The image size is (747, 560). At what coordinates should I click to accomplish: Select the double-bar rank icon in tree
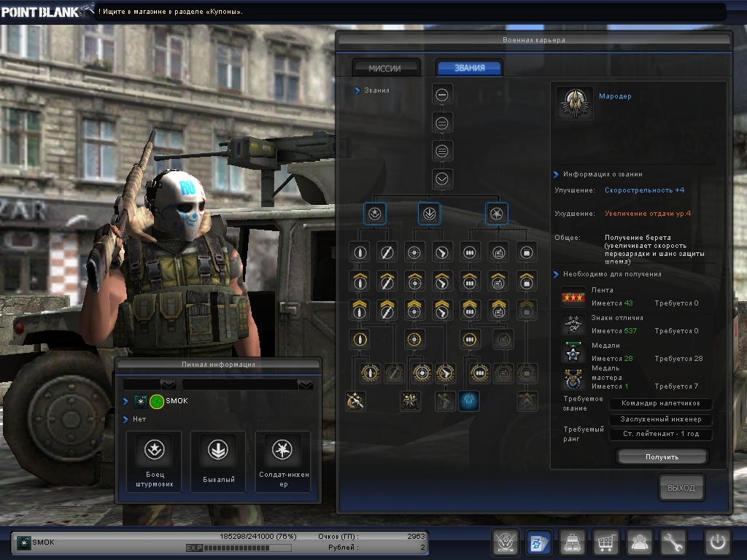442,123
